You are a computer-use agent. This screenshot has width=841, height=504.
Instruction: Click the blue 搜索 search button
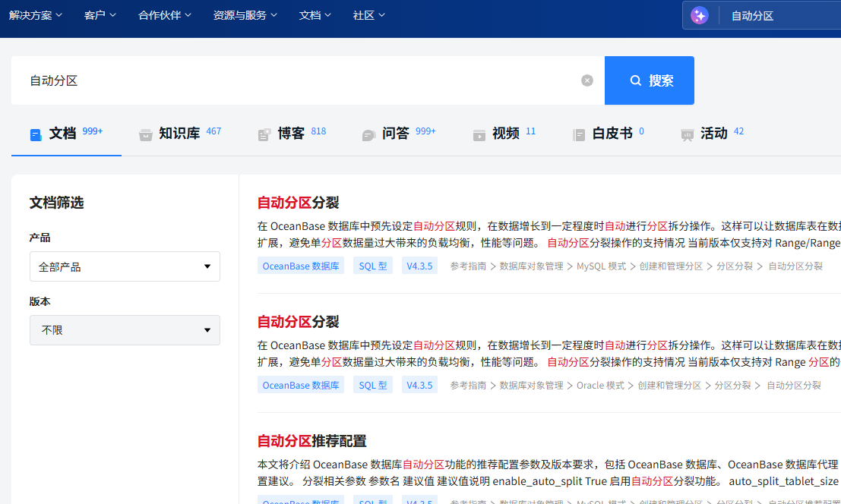click(649, 80)
